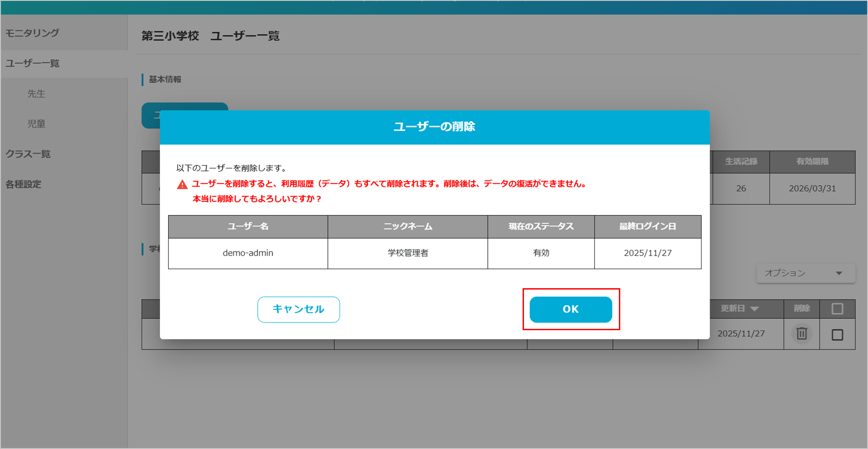Click the 2026/03/31 expiration date cell
Viewport: 868px width, 449px height.
pyautogui.click(x=812, y=188)
